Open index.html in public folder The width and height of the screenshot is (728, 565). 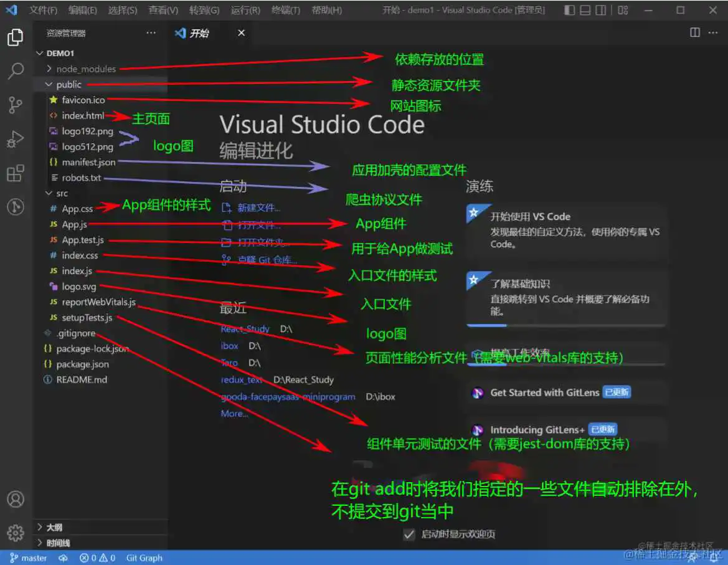(83, 116)
